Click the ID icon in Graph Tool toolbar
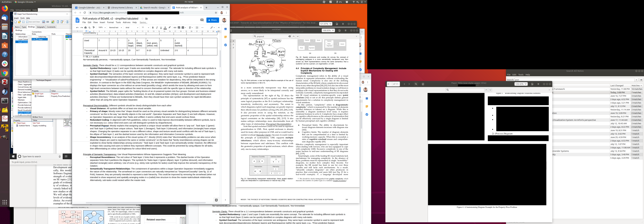 47,22
